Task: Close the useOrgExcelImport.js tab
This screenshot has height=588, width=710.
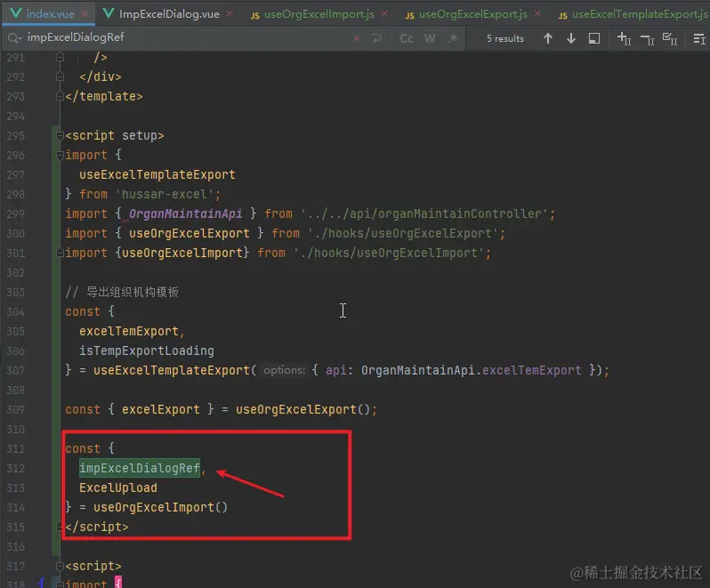Action: 384,14
